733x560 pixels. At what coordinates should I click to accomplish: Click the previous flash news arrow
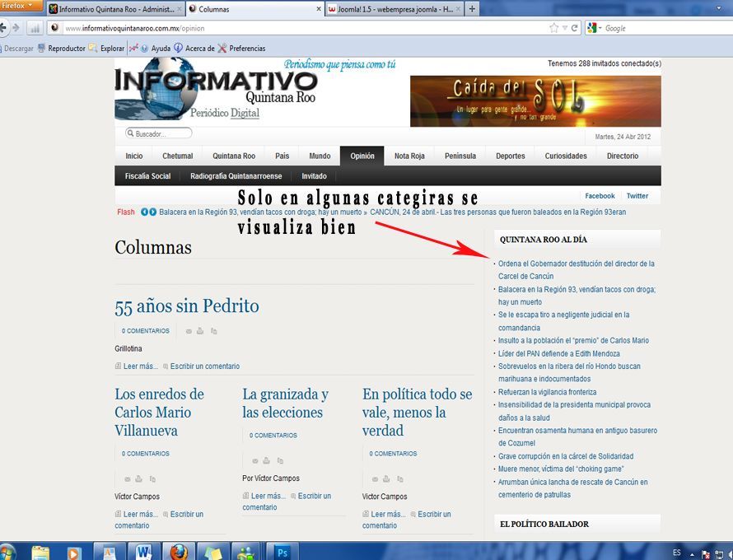point(144,212)
